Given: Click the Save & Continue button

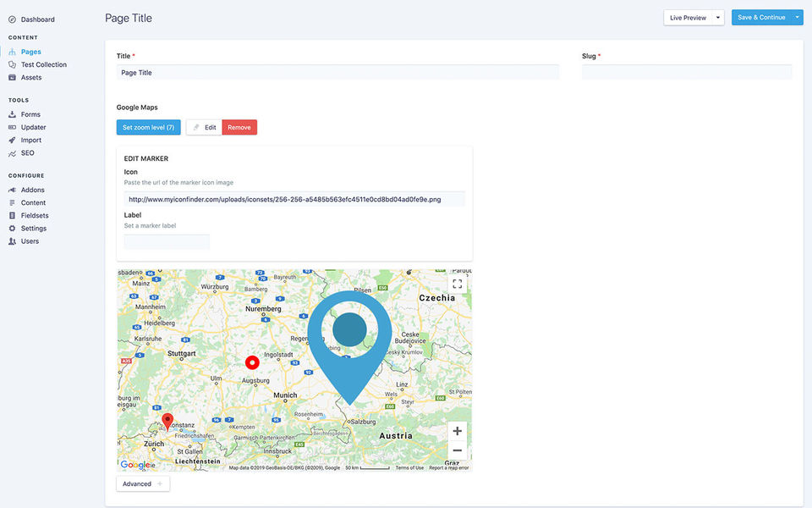Looking at the screenshot, I should [x=761, y=18].
